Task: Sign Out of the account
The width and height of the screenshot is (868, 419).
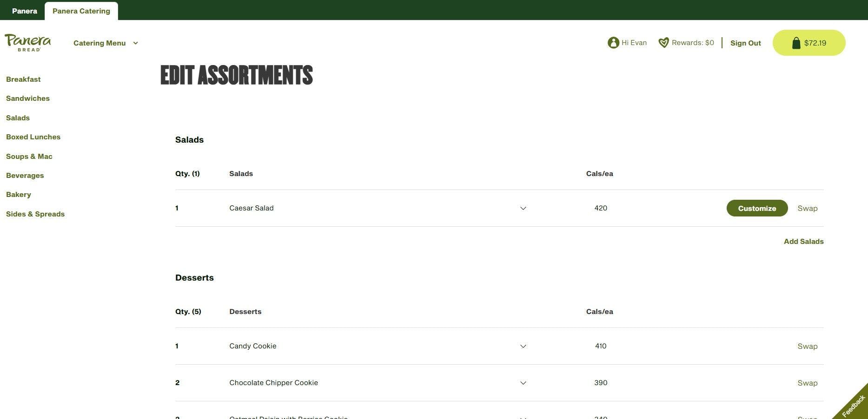Action: 745,43
